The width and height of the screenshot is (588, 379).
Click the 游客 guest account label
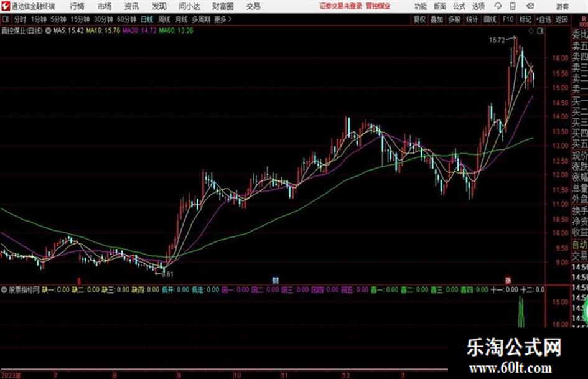tap(562, 6)
